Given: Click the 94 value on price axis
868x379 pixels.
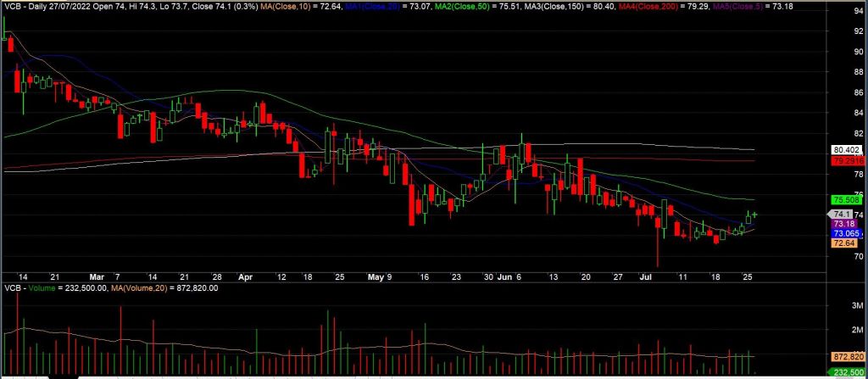Looking at the screenshot, I should click(x=859, y=11).
